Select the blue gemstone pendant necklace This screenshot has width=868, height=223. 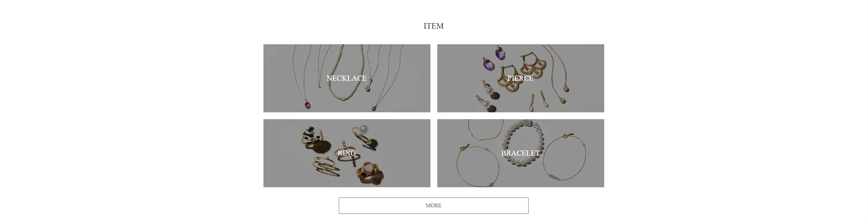pos(375,108)
